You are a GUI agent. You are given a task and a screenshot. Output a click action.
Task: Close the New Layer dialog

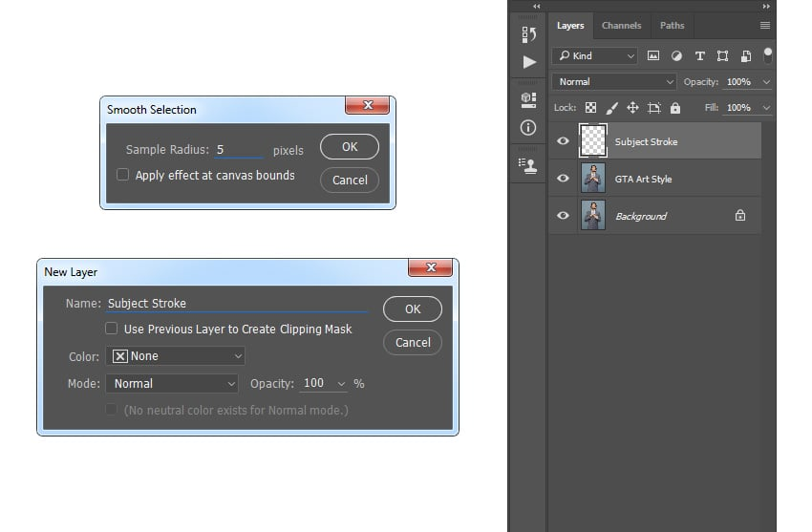(430, 267)
